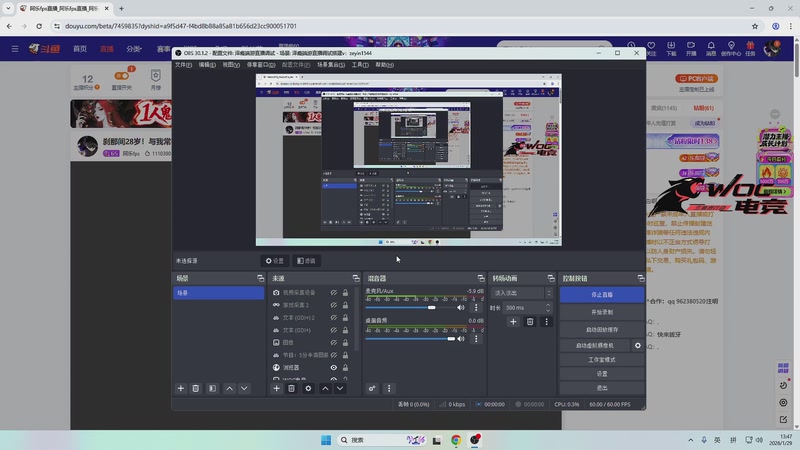The image size is (800, 450).
Task: Move the scene up with arrow
Action: tap(230, 388)
